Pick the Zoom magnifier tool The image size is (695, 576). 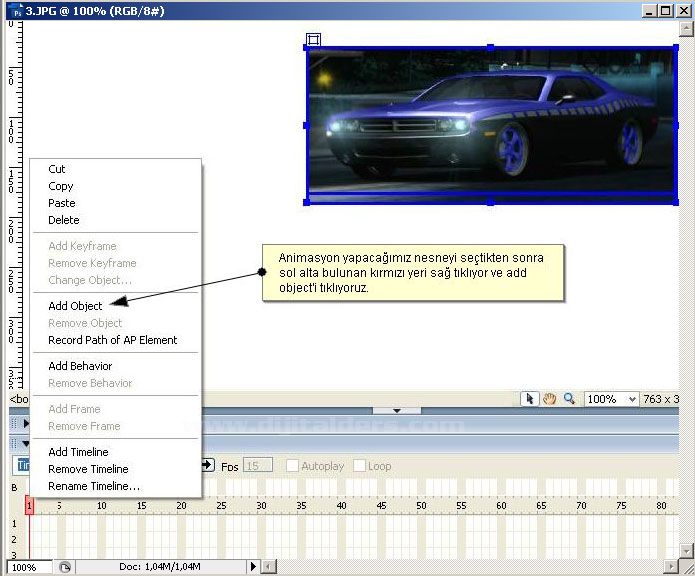point(570,399)
